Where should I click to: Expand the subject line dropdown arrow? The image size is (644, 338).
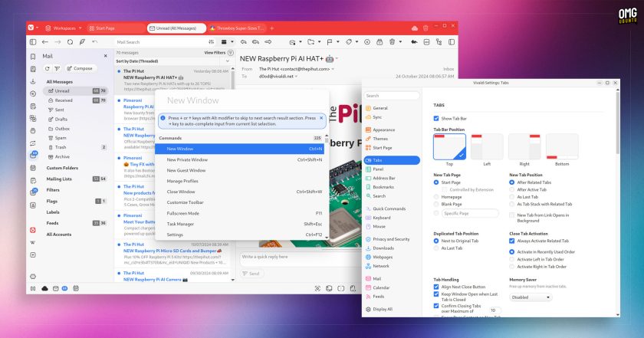[337, 59]
